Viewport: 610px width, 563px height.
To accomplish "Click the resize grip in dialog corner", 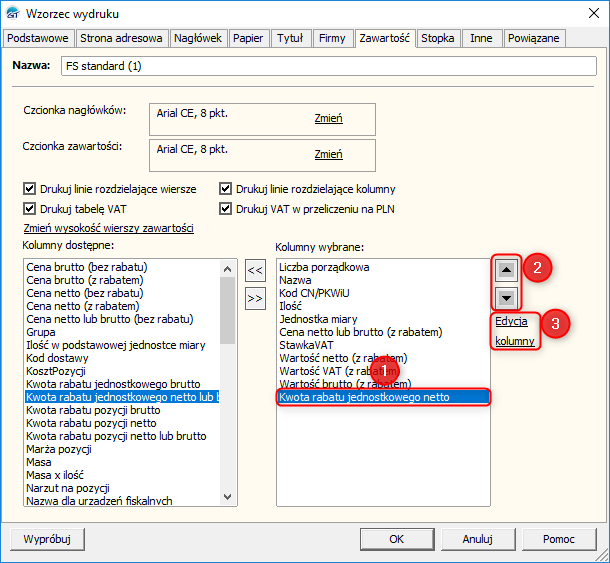I will tap(602, 555).
